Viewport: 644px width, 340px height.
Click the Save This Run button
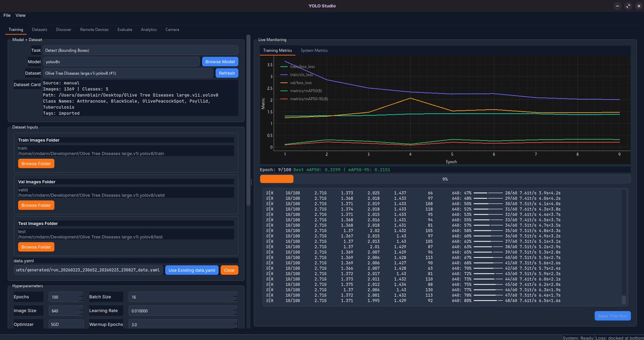tap(612, 316)
